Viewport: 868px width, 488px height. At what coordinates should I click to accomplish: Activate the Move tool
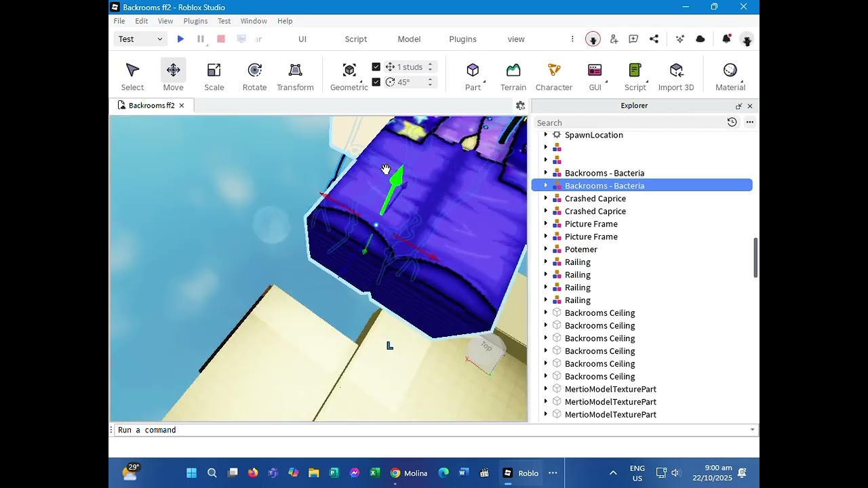(x=173, y=77)
